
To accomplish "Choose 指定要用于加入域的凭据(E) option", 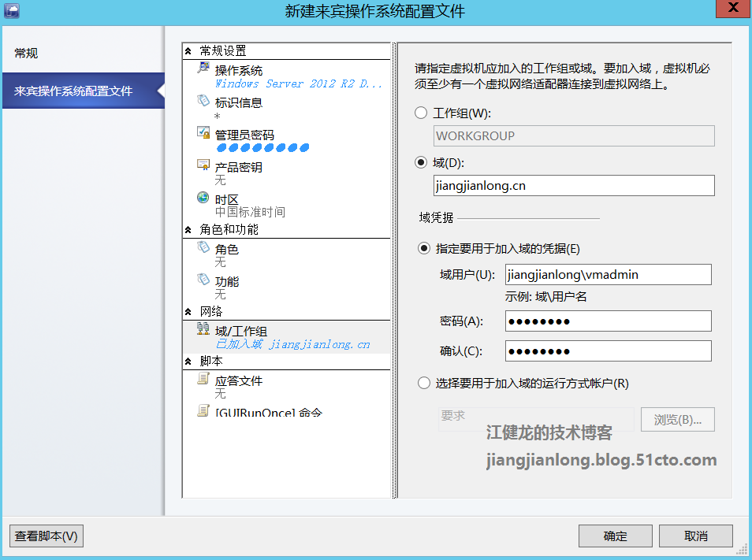I will tap(424, 248).
